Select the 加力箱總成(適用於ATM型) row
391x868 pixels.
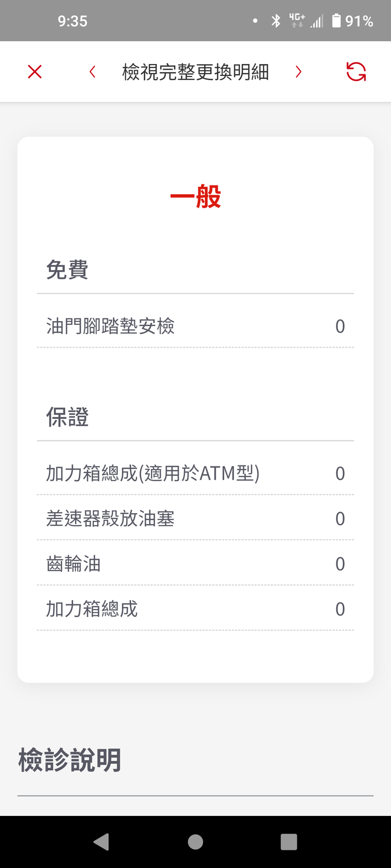coord(195,474)
